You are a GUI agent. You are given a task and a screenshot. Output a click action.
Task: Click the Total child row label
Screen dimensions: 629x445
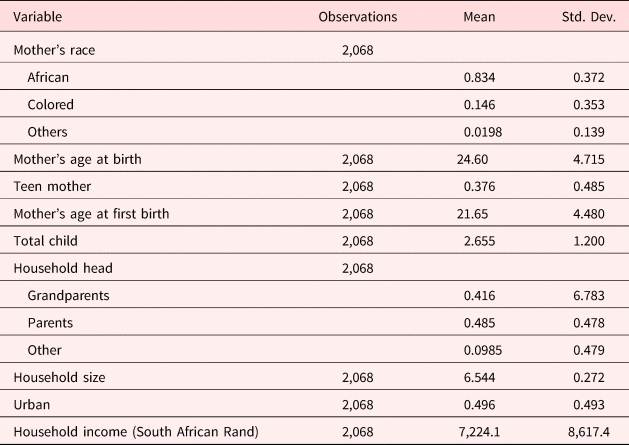point(45,242)
